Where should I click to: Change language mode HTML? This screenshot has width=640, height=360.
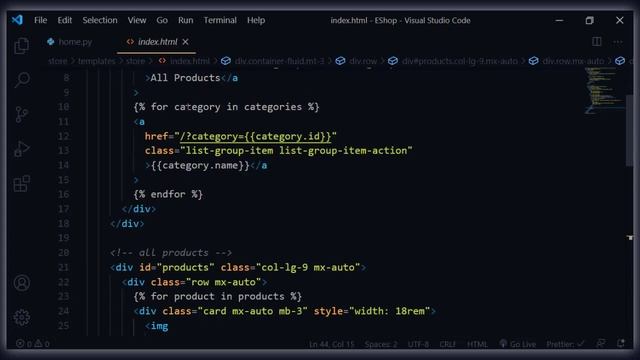[477, 344]
